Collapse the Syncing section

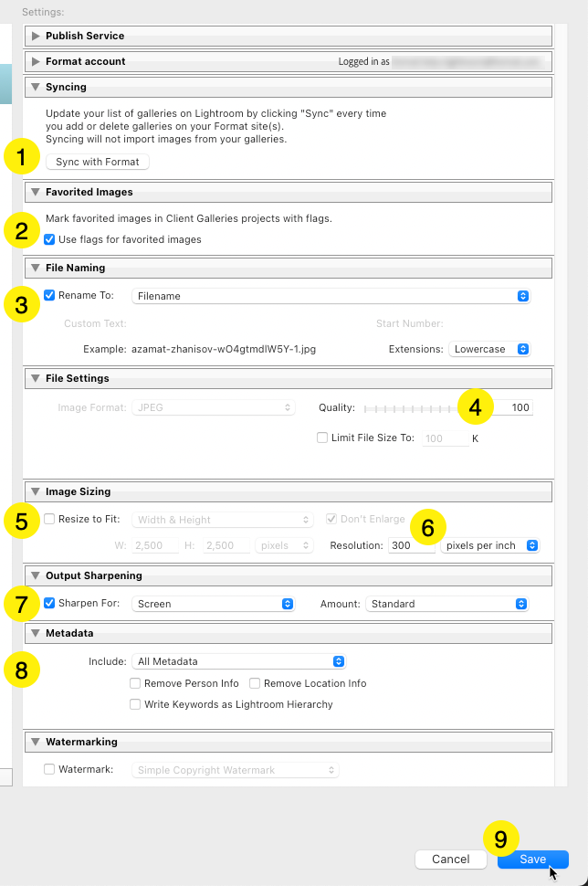pyautogui.click(x=36, y=87)
